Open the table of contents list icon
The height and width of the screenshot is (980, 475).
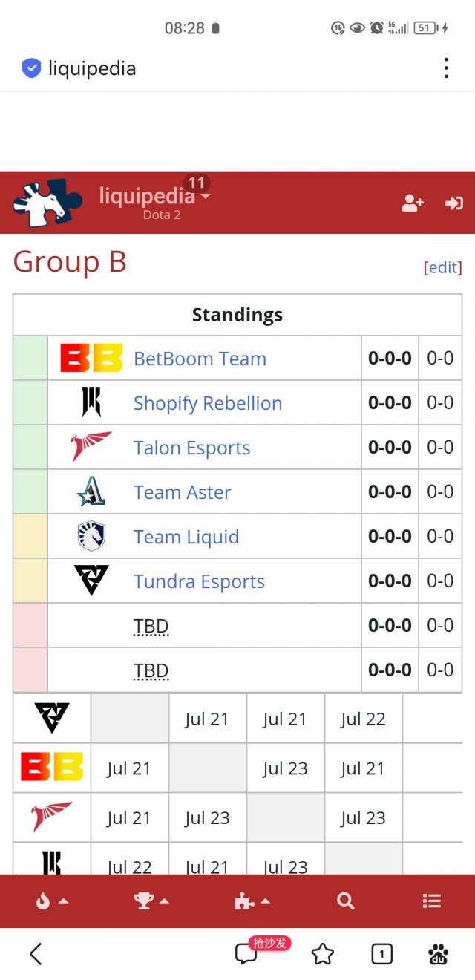tap(431, 901)
